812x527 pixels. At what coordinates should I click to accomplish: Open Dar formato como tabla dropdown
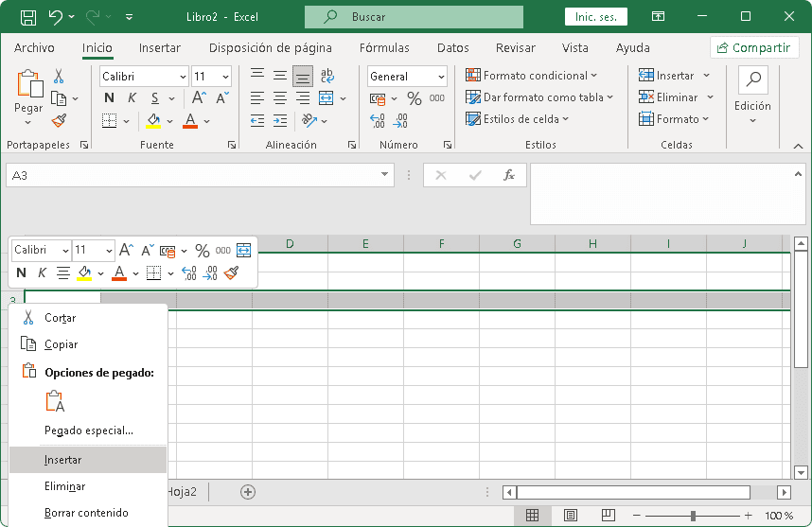(x=539, y=97)
